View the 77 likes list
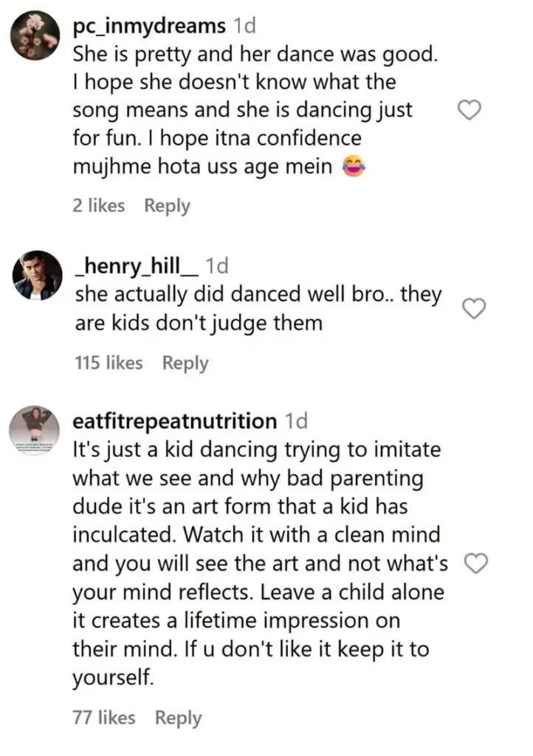The height and width of the screenshot is (756, 533). 104,717
